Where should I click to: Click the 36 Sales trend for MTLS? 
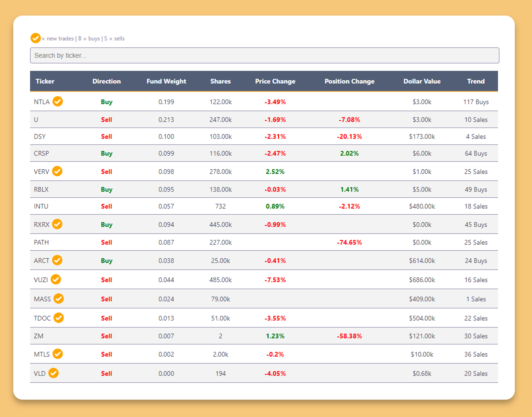(x=476, y=354)
